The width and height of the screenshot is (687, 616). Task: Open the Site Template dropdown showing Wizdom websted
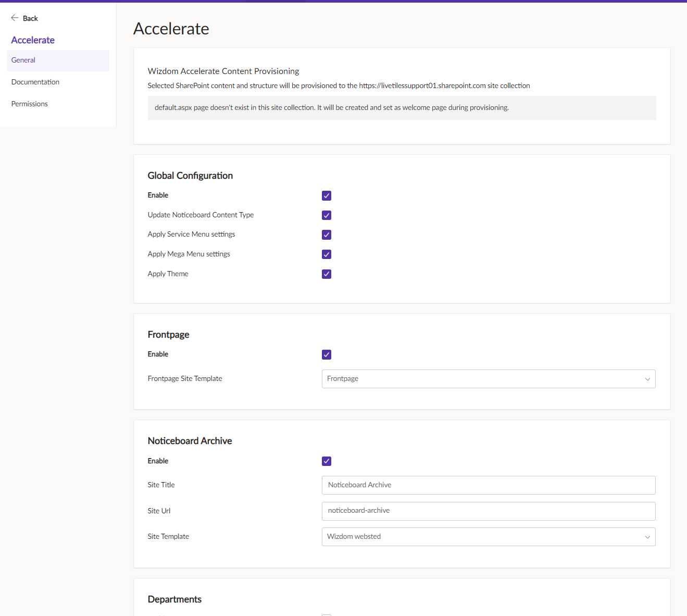[488, 537]
